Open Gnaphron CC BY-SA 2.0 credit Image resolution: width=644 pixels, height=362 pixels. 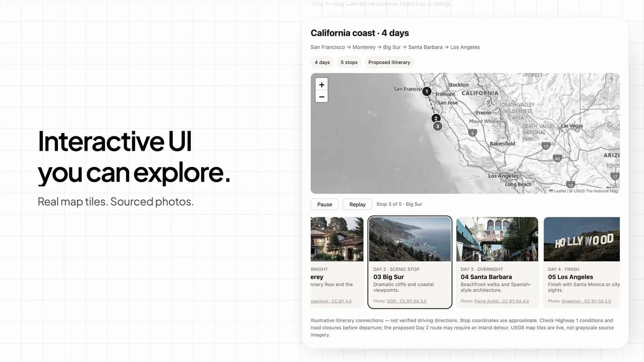click(586, 301)
